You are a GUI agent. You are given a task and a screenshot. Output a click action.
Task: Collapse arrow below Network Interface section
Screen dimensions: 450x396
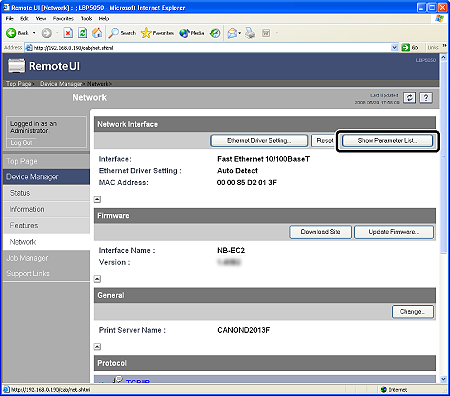[97, 199]
